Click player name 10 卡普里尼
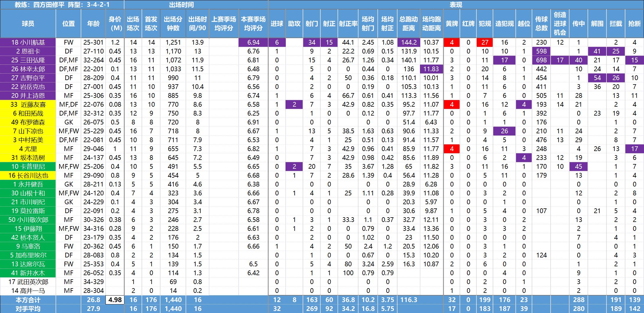This screenshot has width=644, height=313. tap(28, 166)
